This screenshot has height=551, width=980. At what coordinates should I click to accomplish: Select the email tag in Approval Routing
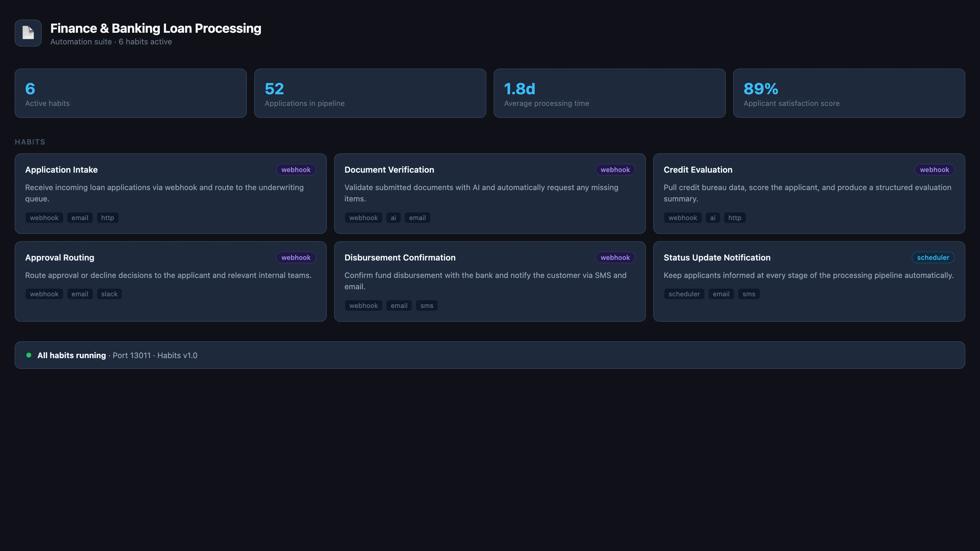pyautogui.click(x=80, y=294)
